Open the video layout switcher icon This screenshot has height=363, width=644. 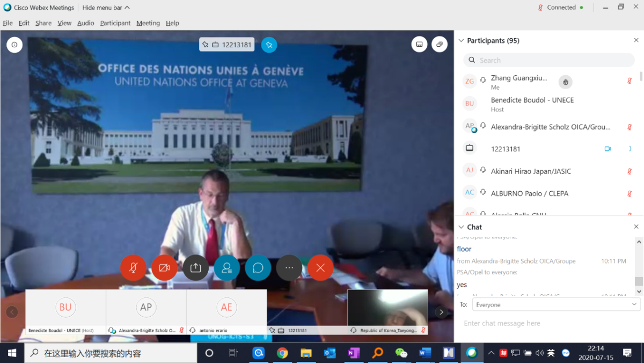[419, 45]
